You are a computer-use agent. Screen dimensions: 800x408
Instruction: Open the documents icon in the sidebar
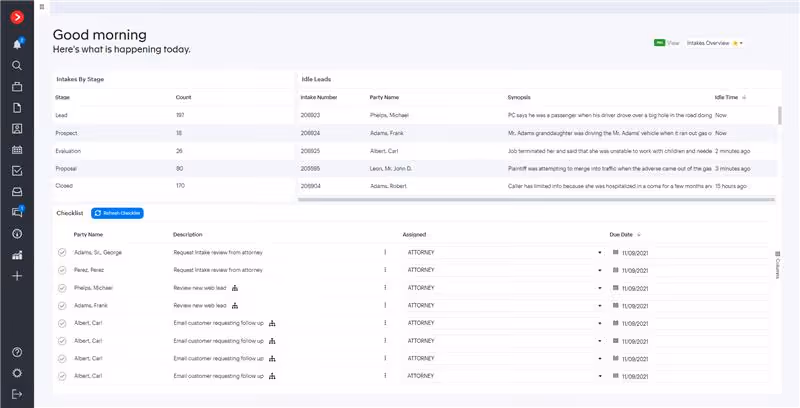[x=17, y=108]
